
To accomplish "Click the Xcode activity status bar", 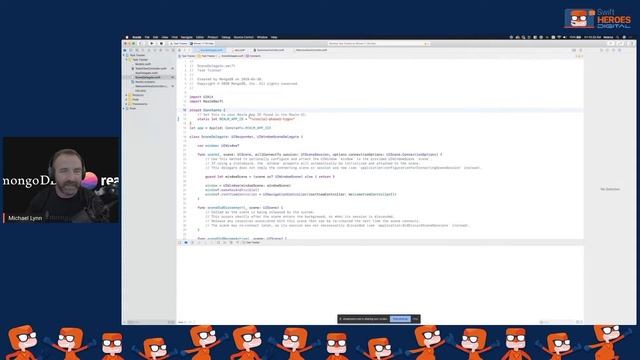I will click(378, 43).
